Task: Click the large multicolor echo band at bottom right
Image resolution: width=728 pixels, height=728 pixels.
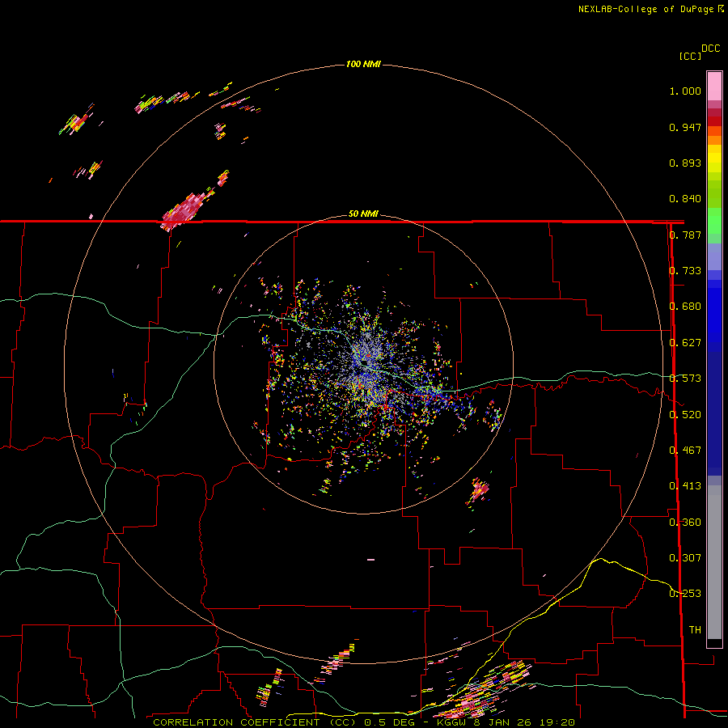Action: [x=483, y=689]
